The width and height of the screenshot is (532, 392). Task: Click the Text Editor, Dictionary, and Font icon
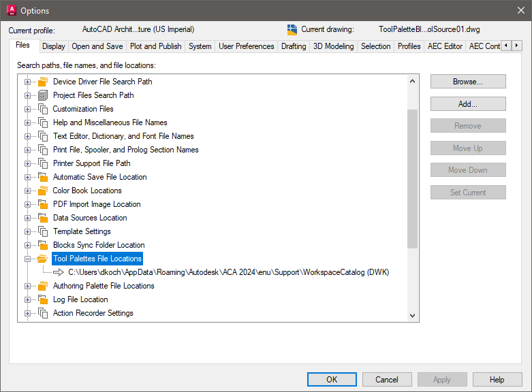tap(43, 136)
